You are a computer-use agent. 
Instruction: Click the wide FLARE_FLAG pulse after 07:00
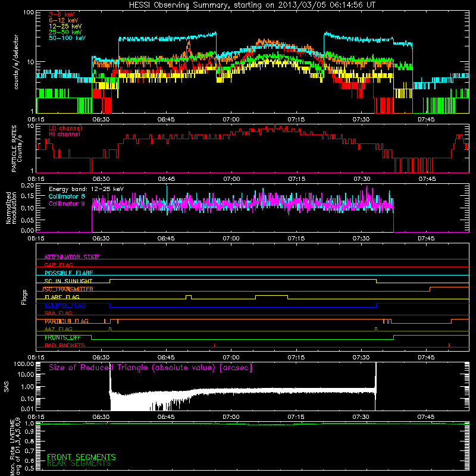pos(272,297)
